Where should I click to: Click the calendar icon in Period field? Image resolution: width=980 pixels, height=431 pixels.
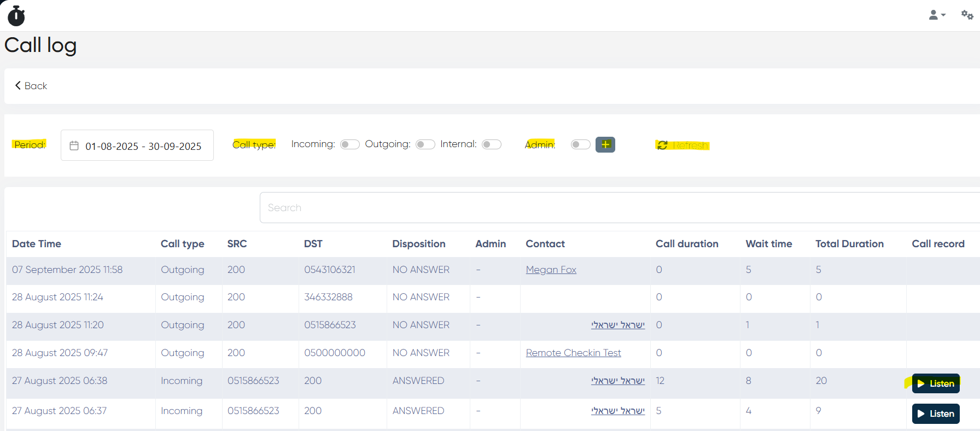pos(74,146)
